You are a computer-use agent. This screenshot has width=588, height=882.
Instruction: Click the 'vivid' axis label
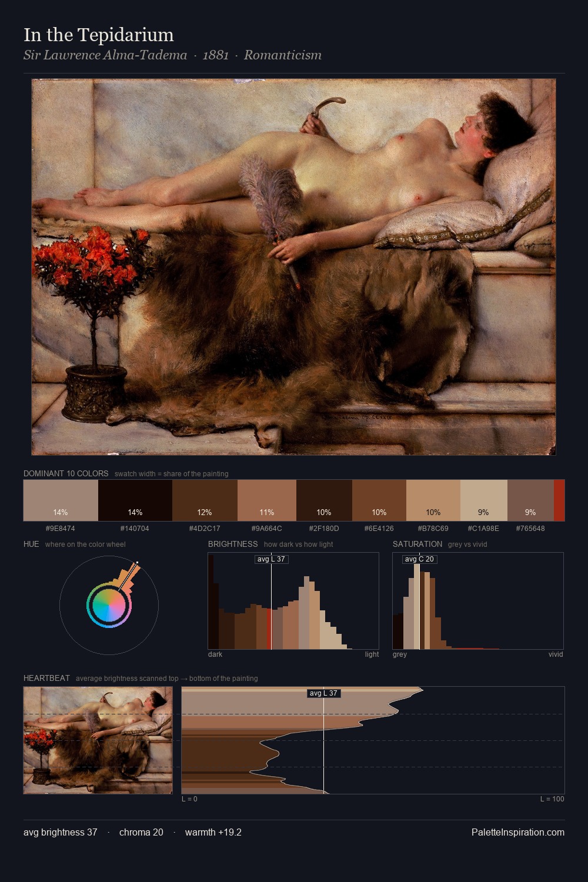pos(556,654)
